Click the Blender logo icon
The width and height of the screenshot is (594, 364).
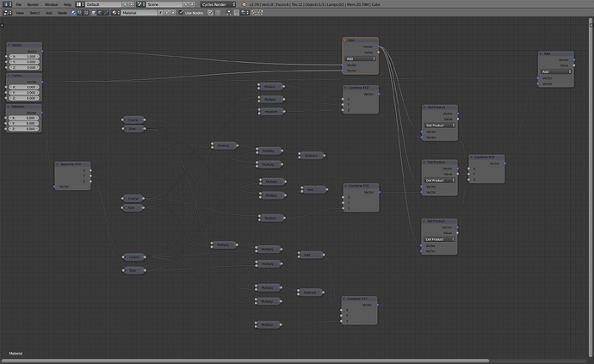click(244, 4)
